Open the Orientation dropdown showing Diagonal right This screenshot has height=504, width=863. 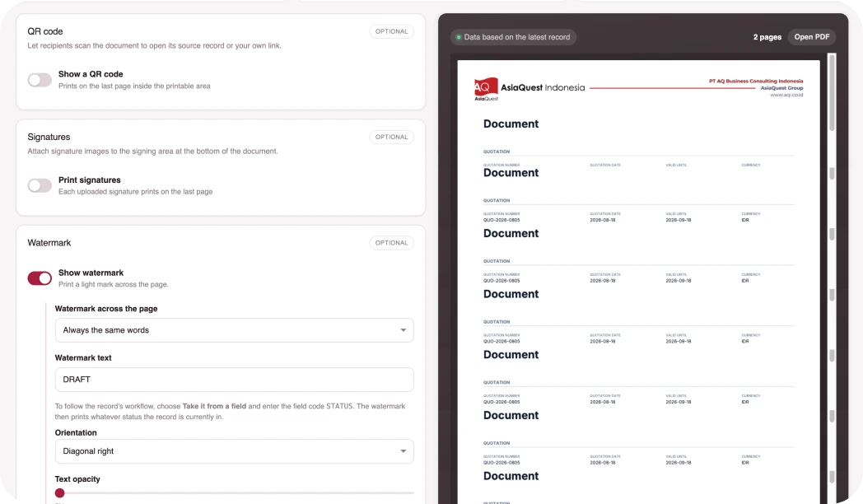(234, 451)
